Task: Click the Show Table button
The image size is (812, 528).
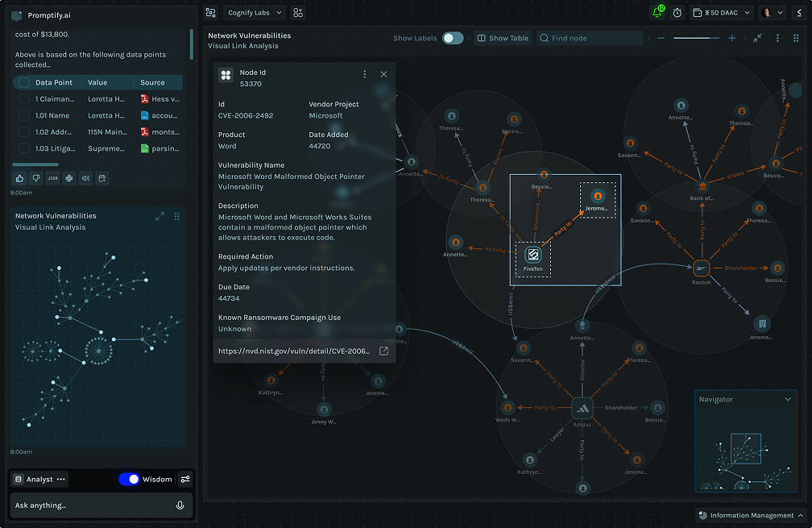Action: click(503, 39)
